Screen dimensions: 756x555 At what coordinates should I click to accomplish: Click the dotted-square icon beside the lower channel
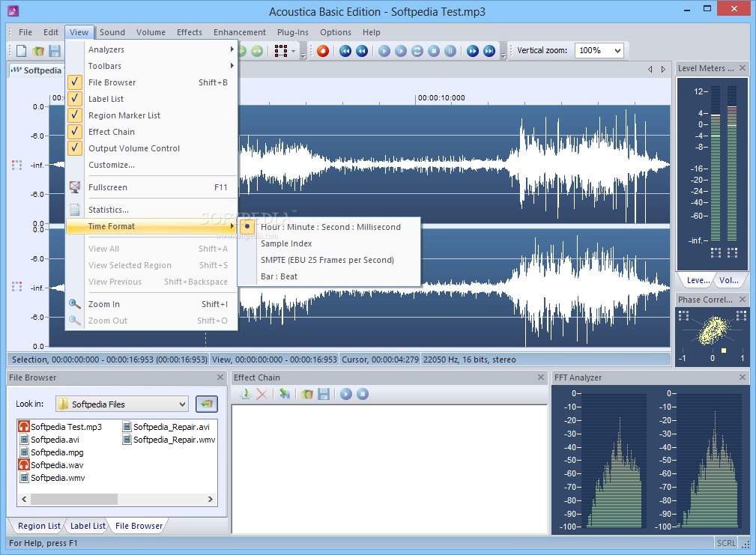[x=17, y=287]
